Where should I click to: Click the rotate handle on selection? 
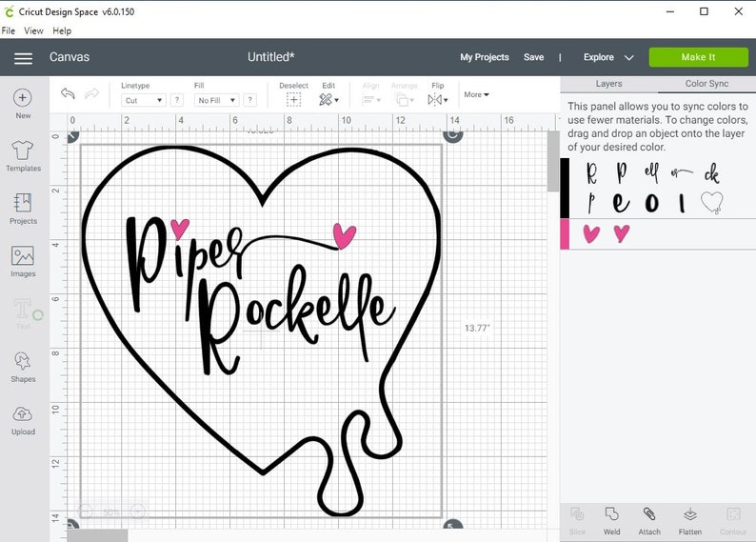452,135
